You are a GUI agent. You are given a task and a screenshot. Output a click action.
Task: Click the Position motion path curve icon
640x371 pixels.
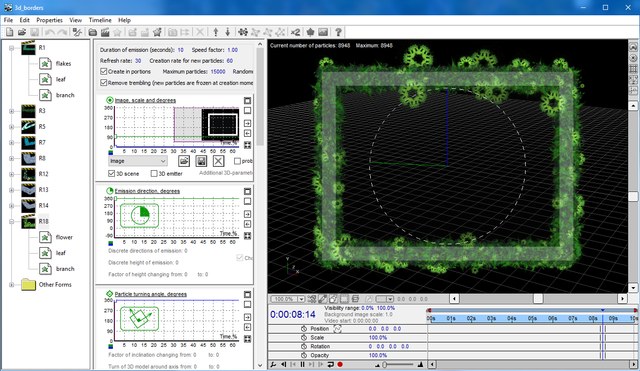pyautogui.click(x=338, y=329)
